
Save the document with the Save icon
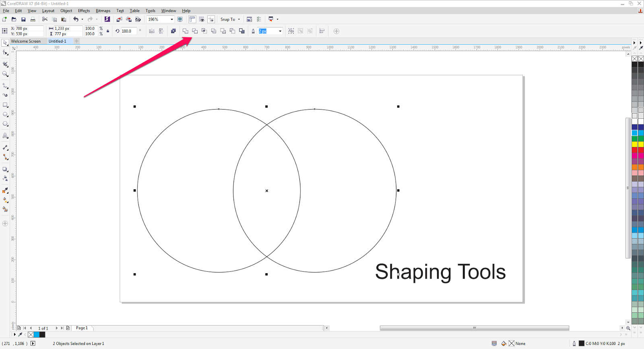pos(23,19)
